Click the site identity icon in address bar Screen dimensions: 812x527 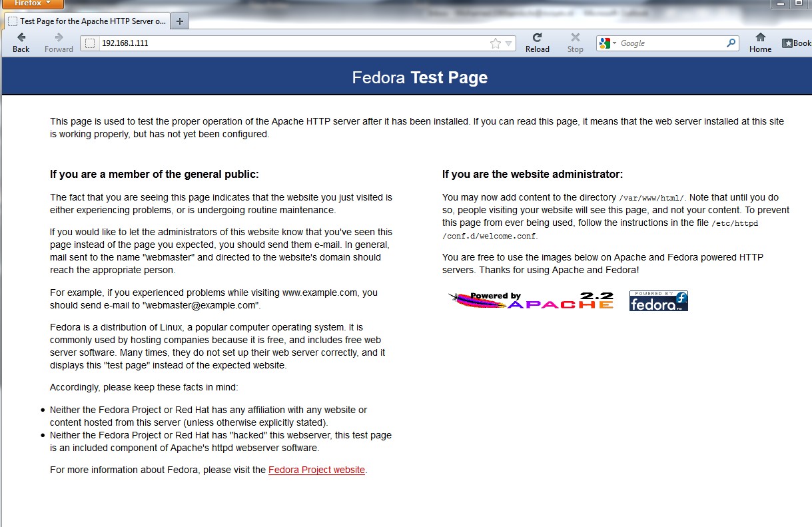pyautogui.click(x=90, y=43)
